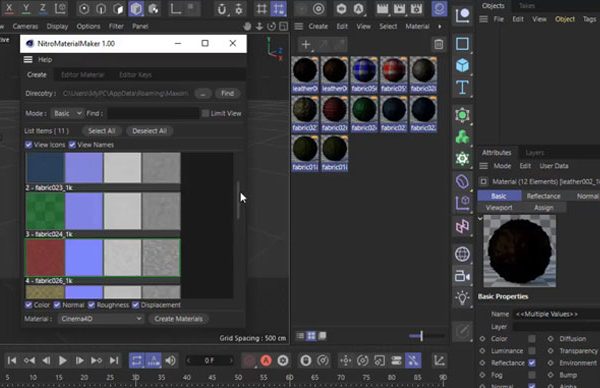This screenshot has width=600, height=388.
Task: Go to start of animation
Action: (12, 360)
